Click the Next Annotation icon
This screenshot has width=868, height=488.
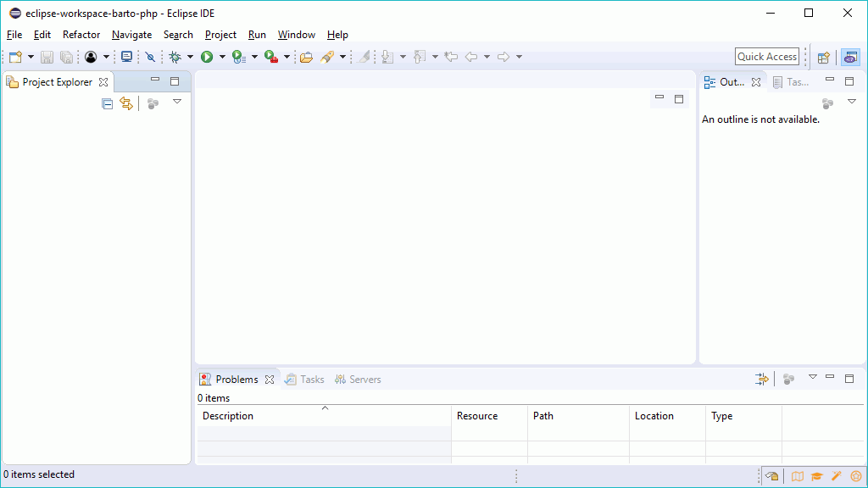(387, 57)
